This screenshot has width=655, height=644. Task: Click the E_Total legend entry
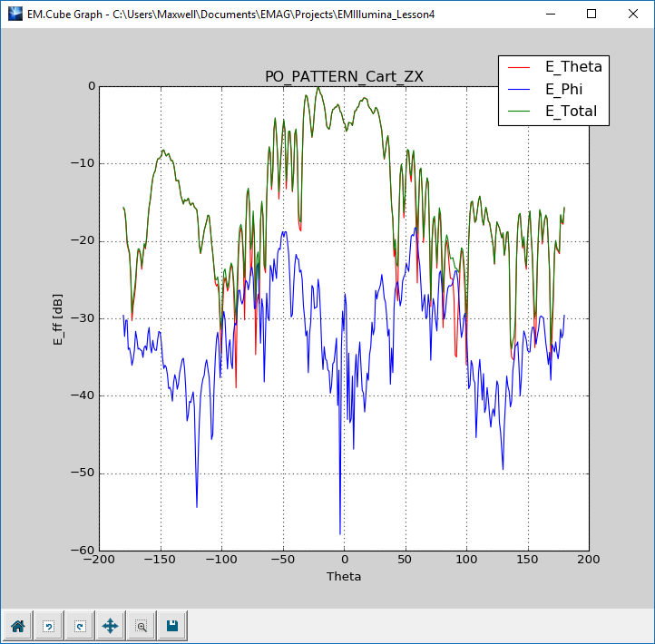click(x=571, y=112)
